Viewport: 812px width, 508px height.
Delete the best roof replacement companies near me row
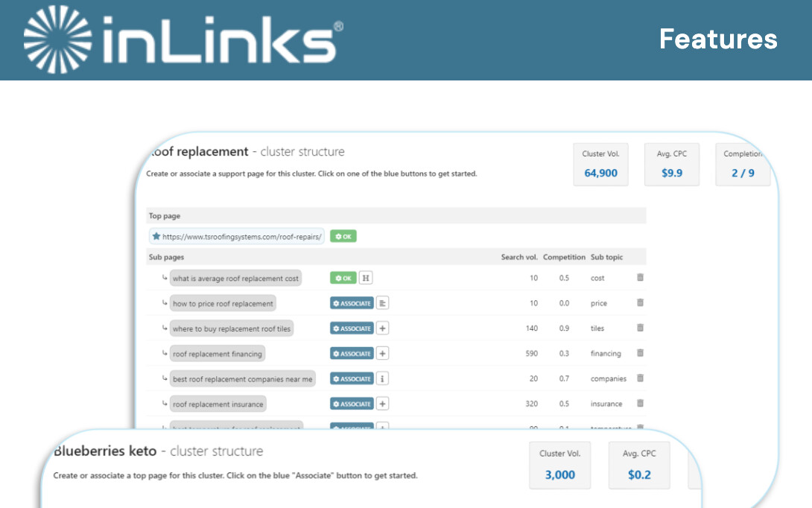(640, 378)
